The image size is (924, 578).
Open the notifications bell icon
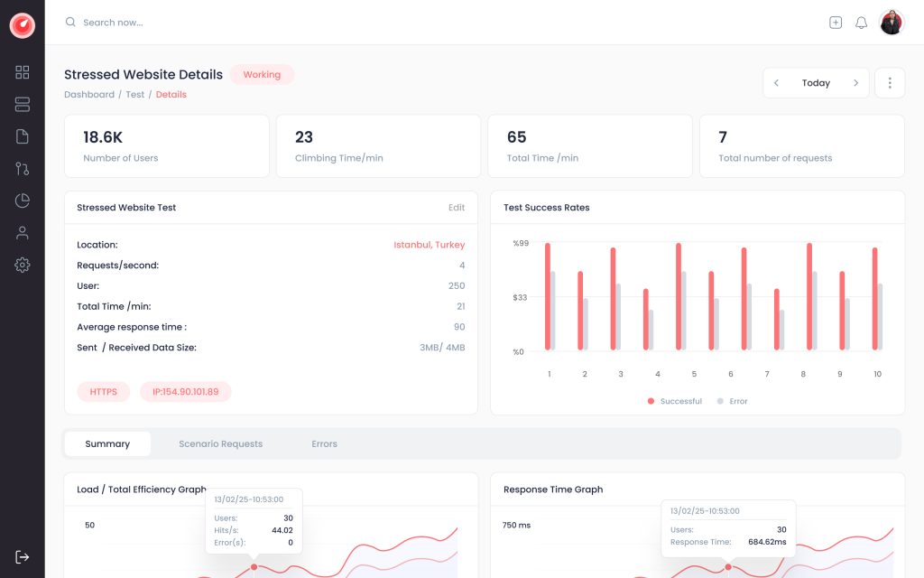[x=861, y=23]
